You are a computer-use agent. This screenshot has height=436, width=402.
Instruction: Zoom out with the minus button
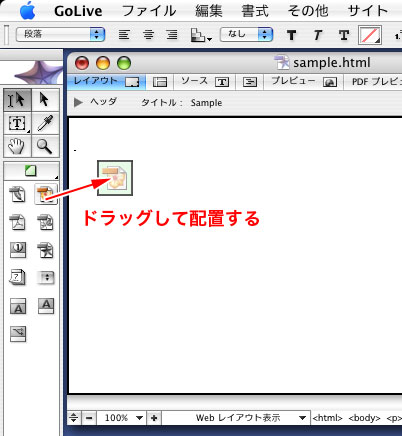point(89,418)
